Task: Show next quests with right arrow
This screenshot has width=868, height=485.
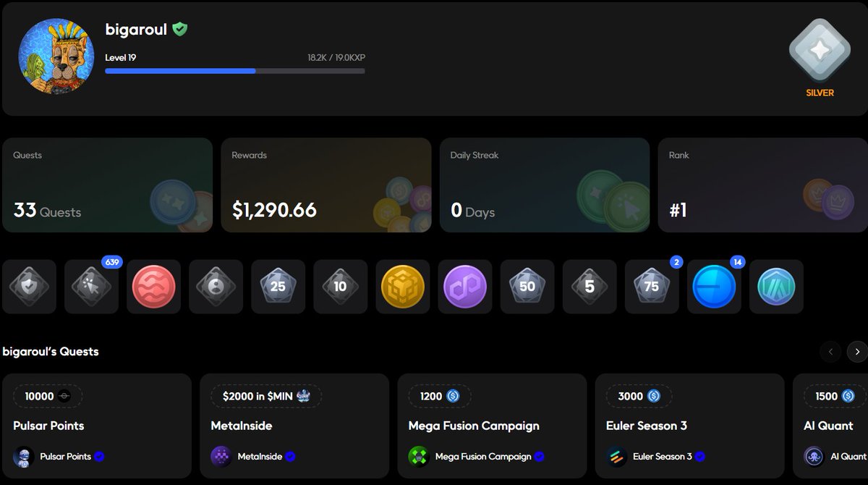Action: (x=858, y=352)
